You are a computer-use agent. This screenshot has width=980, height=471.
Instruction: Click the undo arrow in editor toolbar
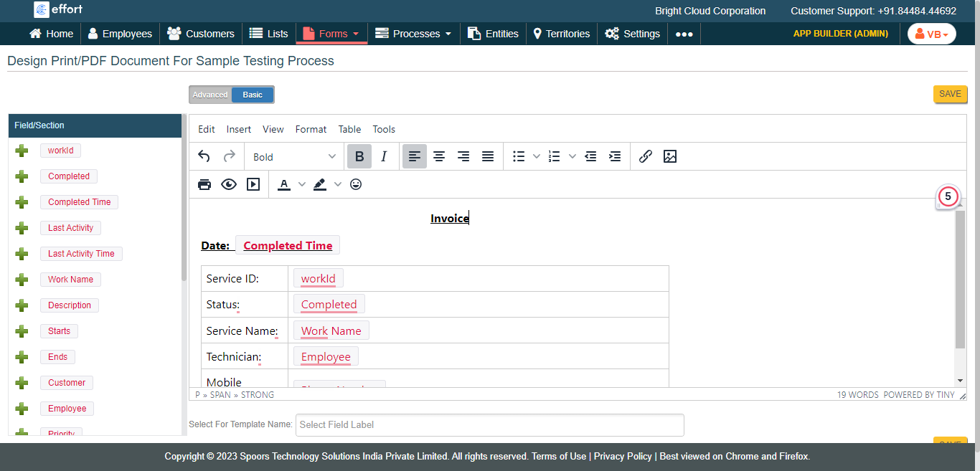click(x=204, y=156)
